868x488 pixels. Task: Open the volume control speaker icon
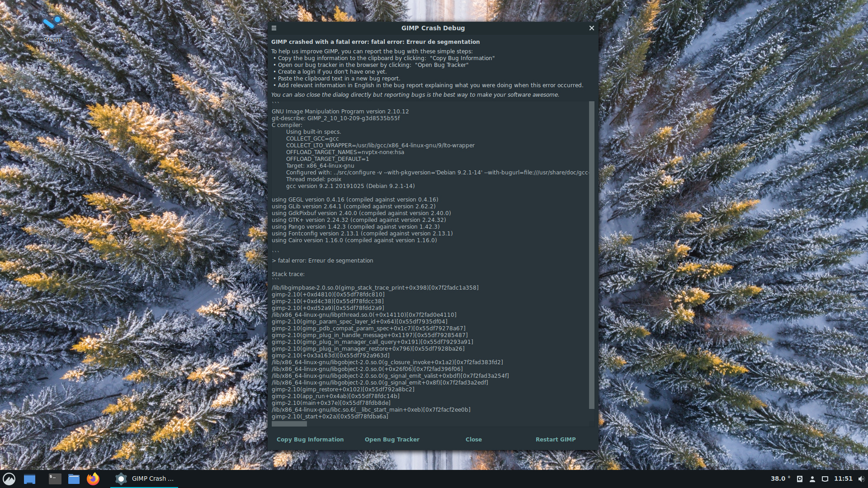click(x=861, y=479)
